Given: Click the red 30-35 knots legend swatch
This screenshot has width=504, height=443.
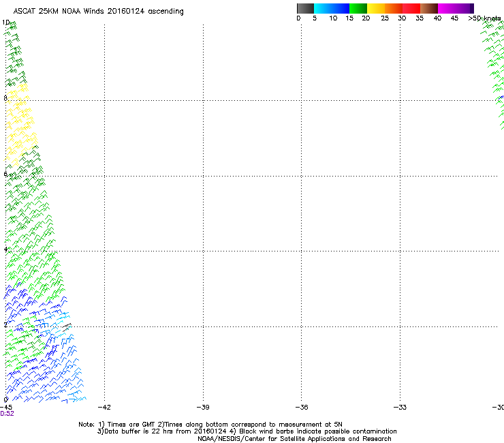Looking at the screenshot, I should 411,8.
